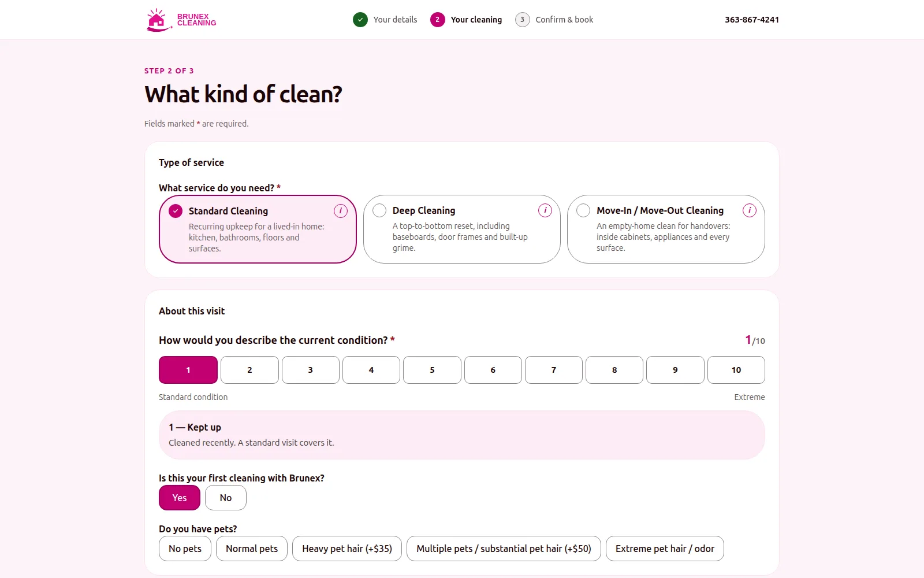Click the 'What kind of clean?' heading

(x=243, y=94)
